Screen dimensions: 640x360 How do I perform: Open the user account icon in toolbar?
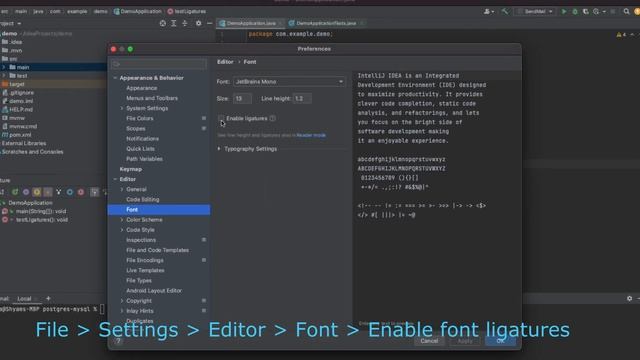pyautogui.click(x=488, y=11)
